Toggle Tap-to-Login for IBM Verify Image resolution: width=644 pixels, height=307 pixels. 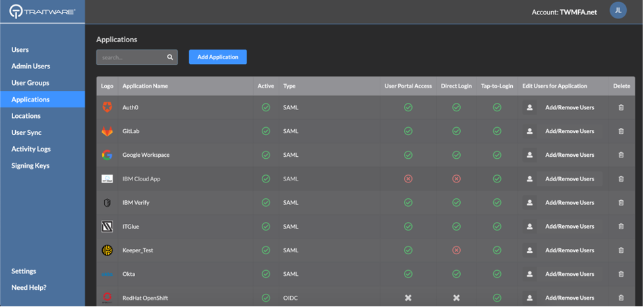pyautogui.click(x=497, y=203)
